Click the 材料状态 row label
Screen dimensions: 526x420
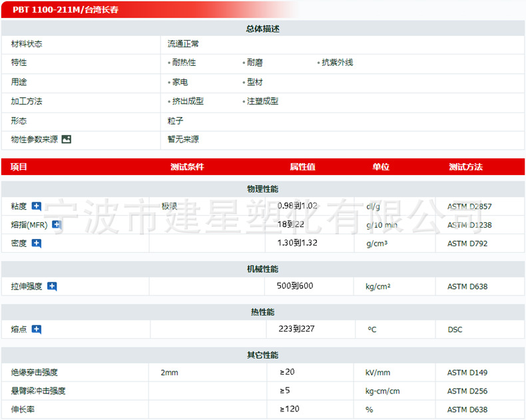[x=27, y=44]
